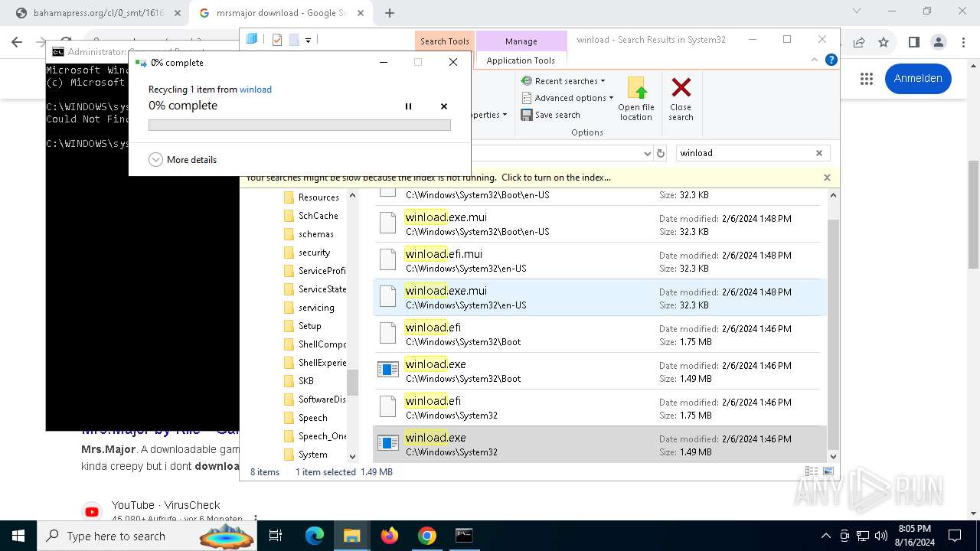Click Save search in ribbon
This screenshot has width=980, height=551.
click(550, 115)
